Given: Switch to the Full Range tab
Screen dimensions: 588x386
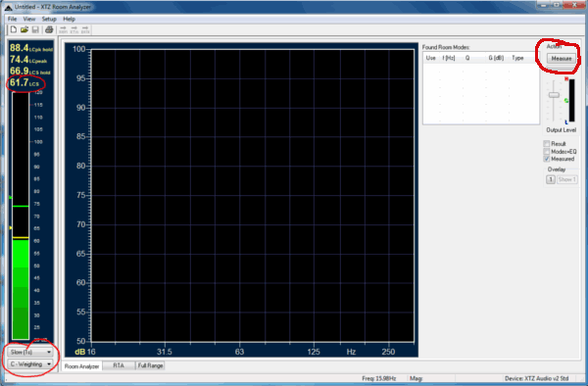Looking at the screenshot, I should pos(150,365).
